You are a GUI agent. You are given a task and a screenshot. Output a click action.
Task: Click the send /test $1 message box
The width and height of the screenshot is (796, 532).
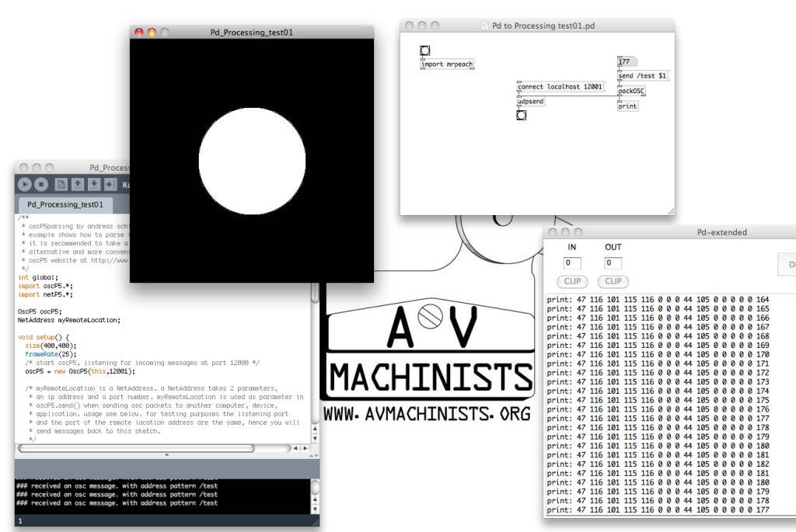coord(643,76)
